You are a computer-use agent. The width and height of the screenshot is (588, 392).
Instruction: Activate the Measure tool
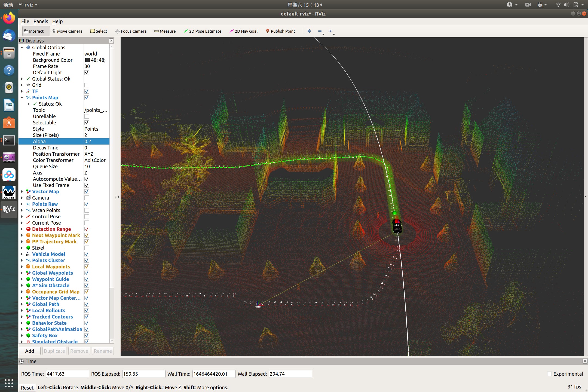click(165, 31)
